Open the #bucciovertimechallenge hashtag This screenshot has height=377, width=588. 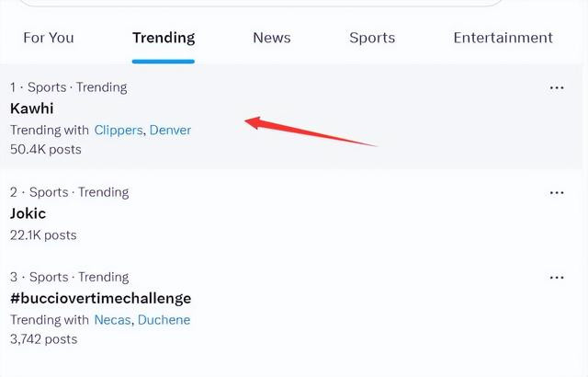(x=100, y=299)
